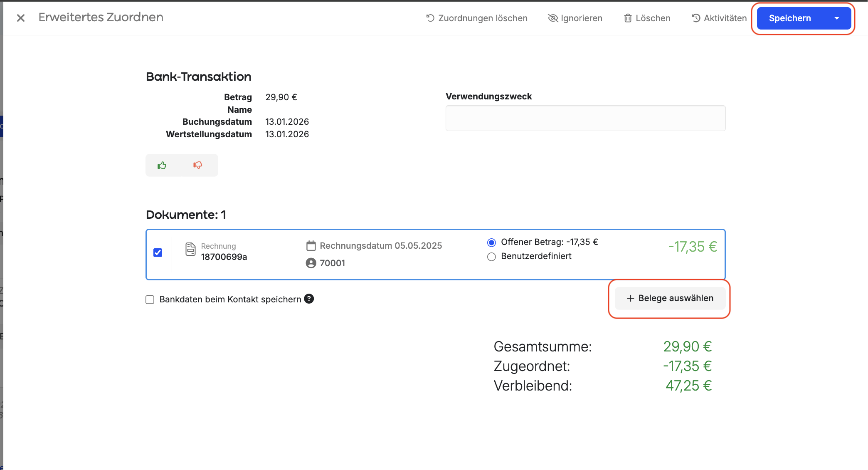Give thumbs-down feedback on the suggestion

(197, 166)
